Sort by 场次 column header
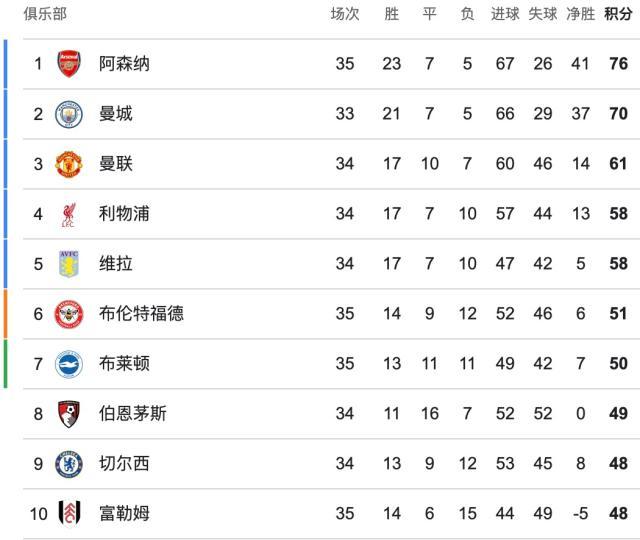Screen dimensions: 640x540 344,14
